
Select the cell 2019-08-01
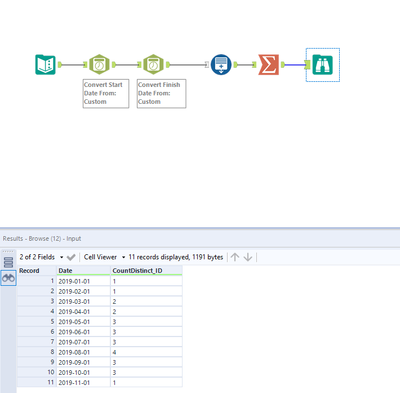tap(83, 352)
